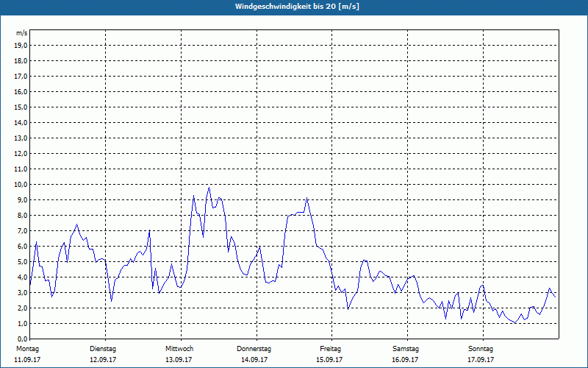Click the y-axis value '5,0'

[x=22, y=262]
